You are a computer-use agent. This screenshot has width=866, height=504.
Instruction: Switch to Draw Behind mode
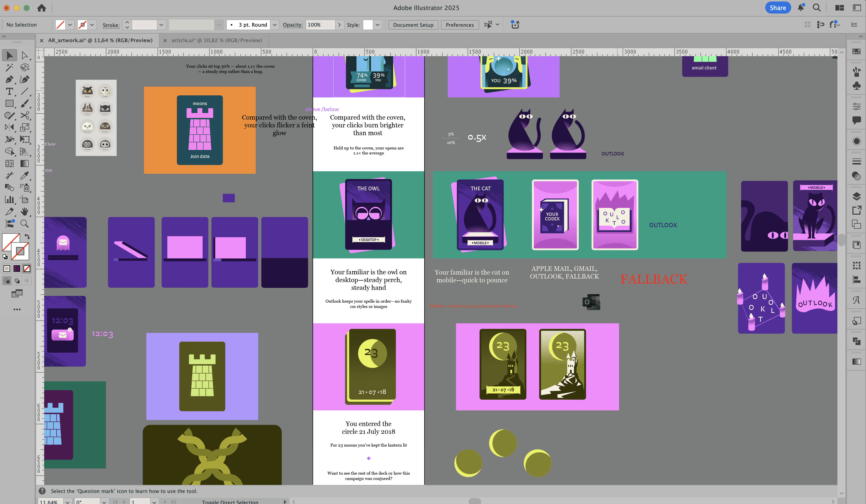click(17, 281)
